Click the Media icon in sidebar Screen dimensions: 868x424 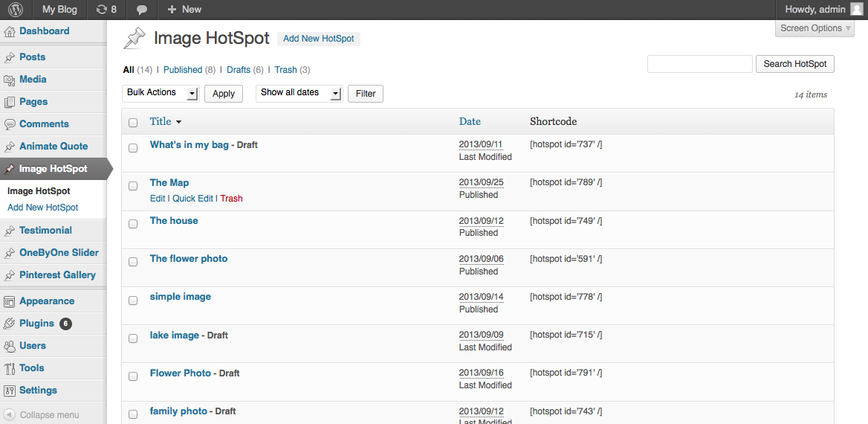tap(10, 80)
